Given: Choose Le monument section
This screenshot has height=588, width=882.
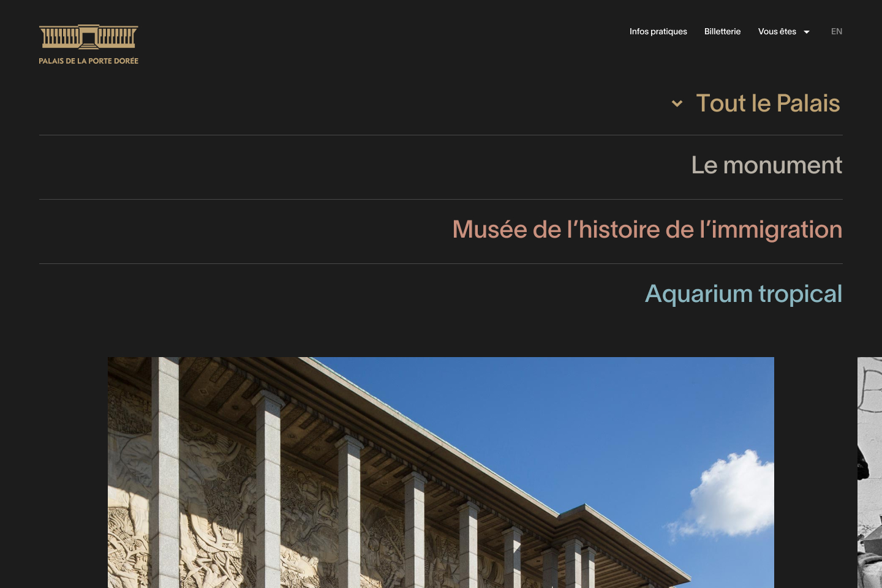Looking at the screenshot, I should [x=767, y=165].
